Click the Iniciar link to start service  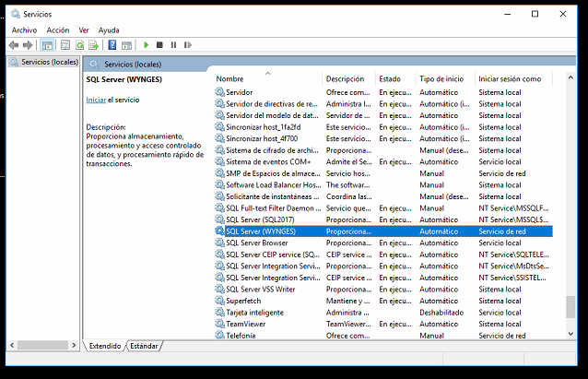click(96, 100)
